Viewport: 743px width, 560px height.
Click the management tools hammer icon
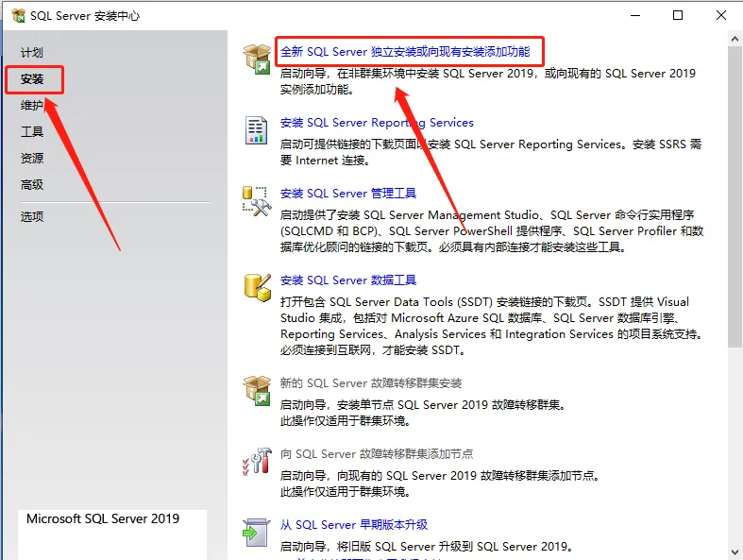pyautogui.click(x=257, y=201)
